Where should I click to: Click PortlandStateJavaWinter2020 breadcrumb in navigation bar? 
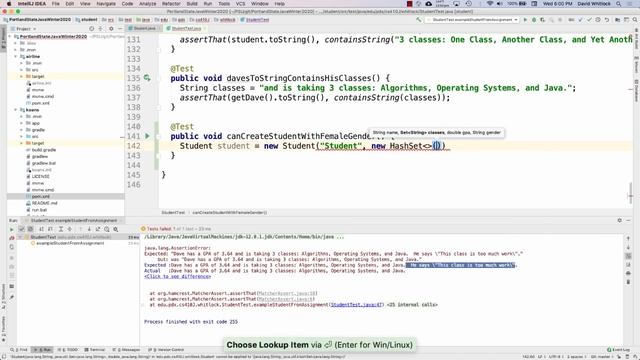[x=37, y=20]
